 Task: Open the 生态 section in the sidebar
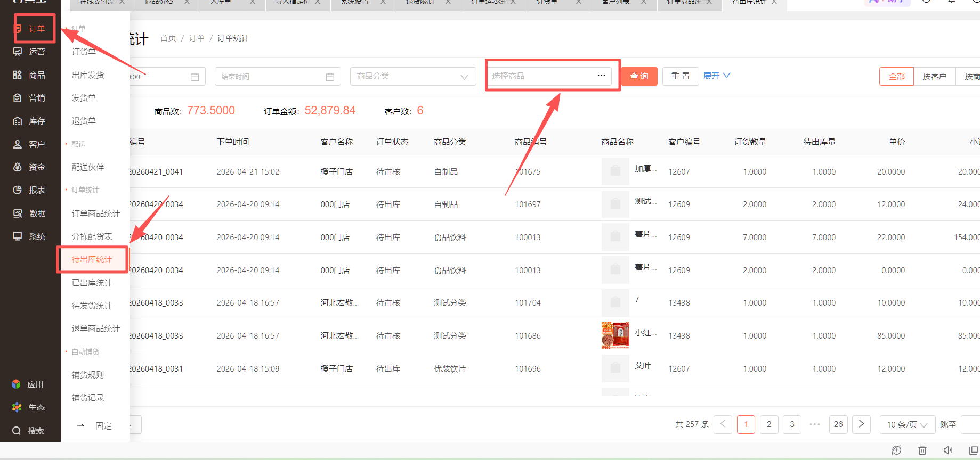[28, 407]
